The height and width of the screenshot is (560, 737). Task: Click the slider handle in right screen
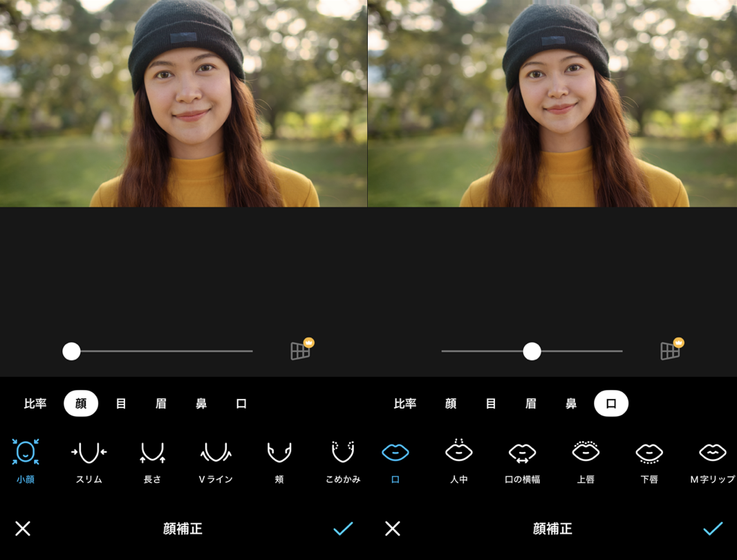(532, 351)
